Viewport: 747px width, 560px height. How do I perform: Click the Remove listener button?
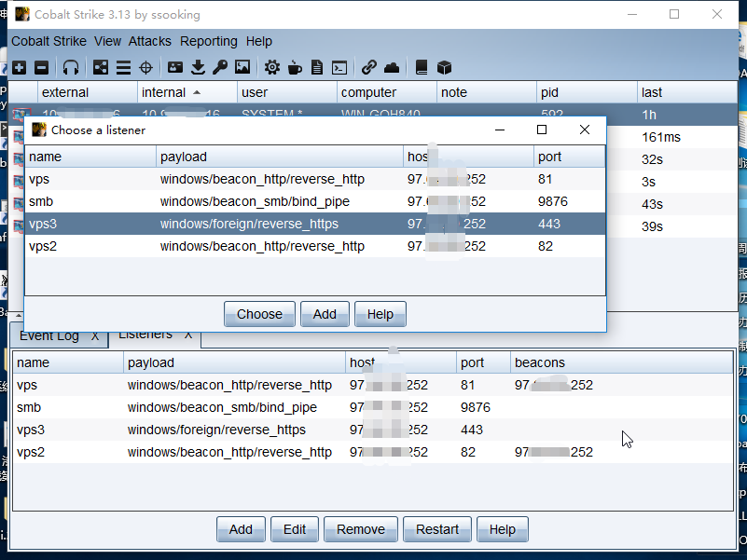(361, 529)
